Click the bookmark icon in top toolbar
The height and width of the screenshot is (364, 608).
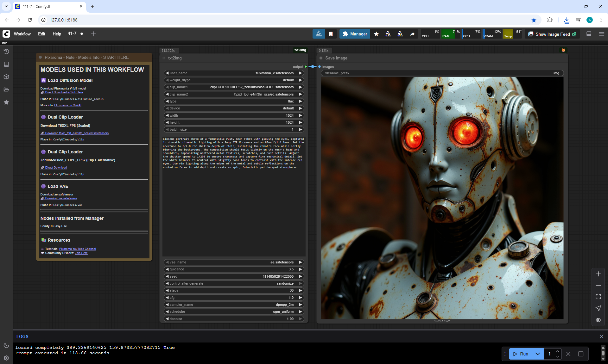(331, 34)
